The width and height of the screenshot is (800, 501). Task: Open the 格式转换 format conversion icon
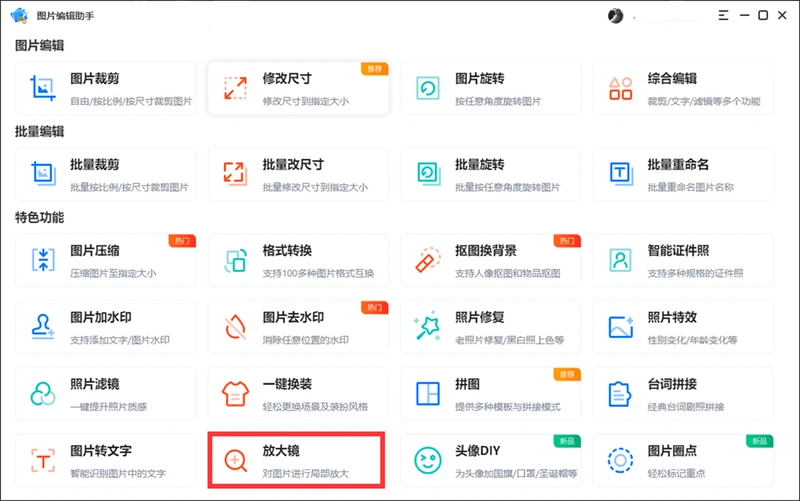235,260
